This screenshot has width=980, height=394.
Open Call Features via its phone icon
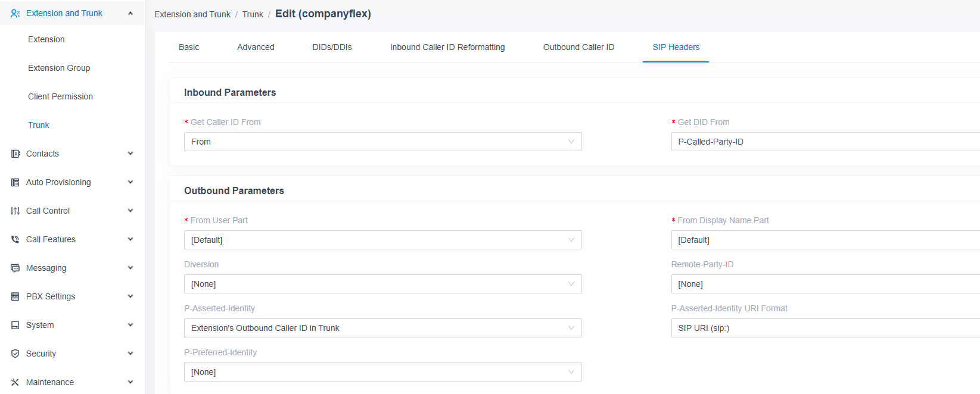pos(15,239)
